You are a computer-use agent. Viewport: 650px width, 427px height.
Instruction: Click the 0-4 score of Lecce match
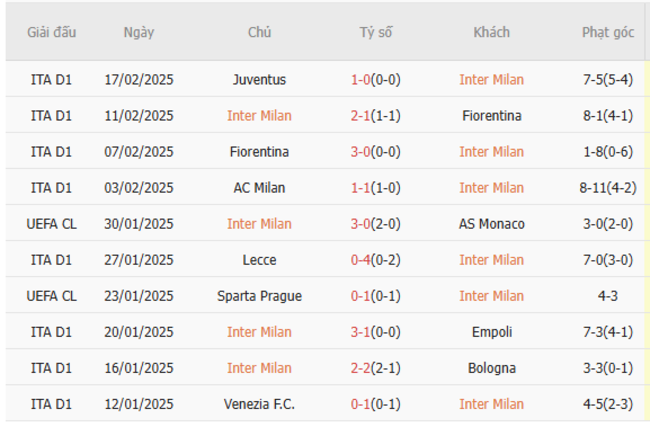[361, 260]
